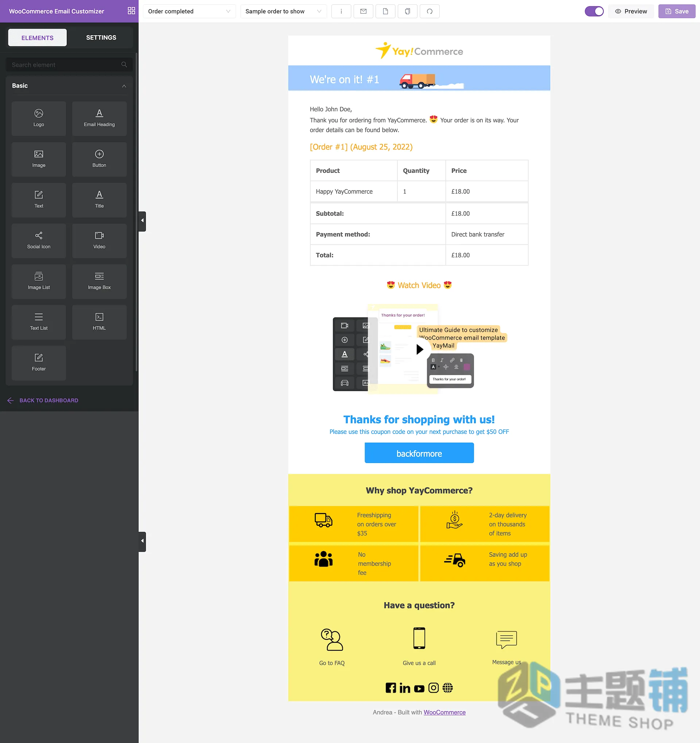Viewport: 700px width, 743px height.
Task: Select the Image Box element
Action: click(x=99, y=281)
